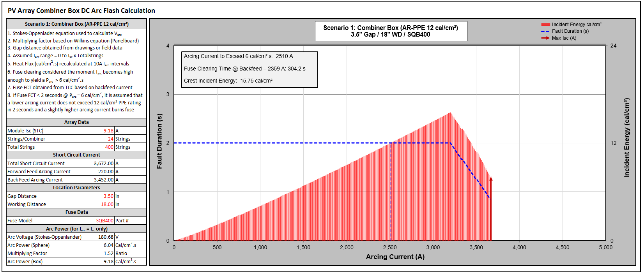Select the Module Isc (STC) value cell
644x280 pixels.
(x=101, y=131)
